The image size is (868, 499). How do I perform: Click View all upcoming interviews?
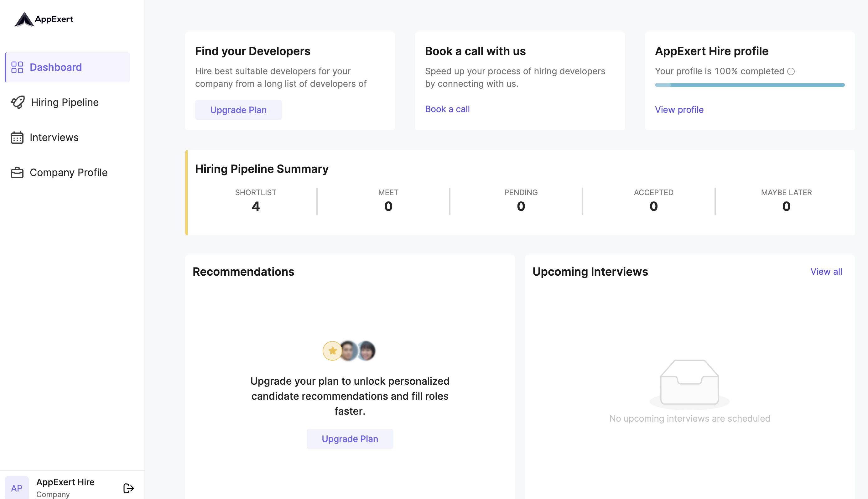(826, 272)
